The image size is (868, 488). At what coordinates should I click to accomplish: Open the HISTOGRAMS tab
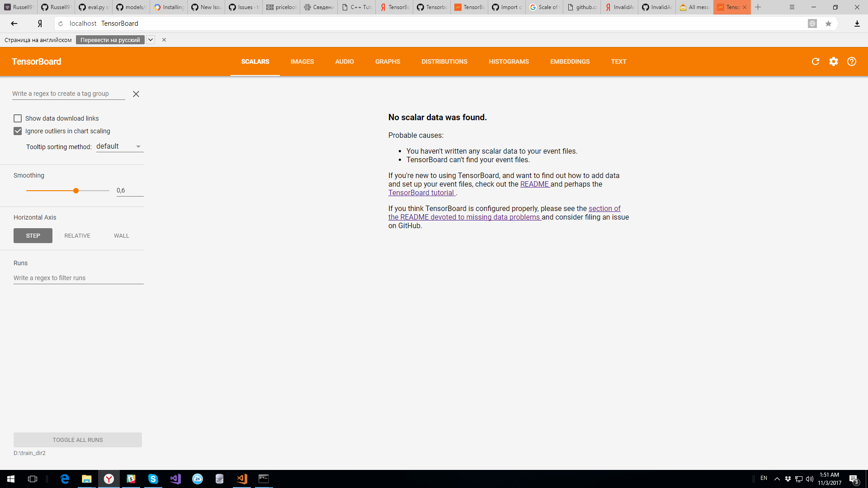tap(509, 61)
